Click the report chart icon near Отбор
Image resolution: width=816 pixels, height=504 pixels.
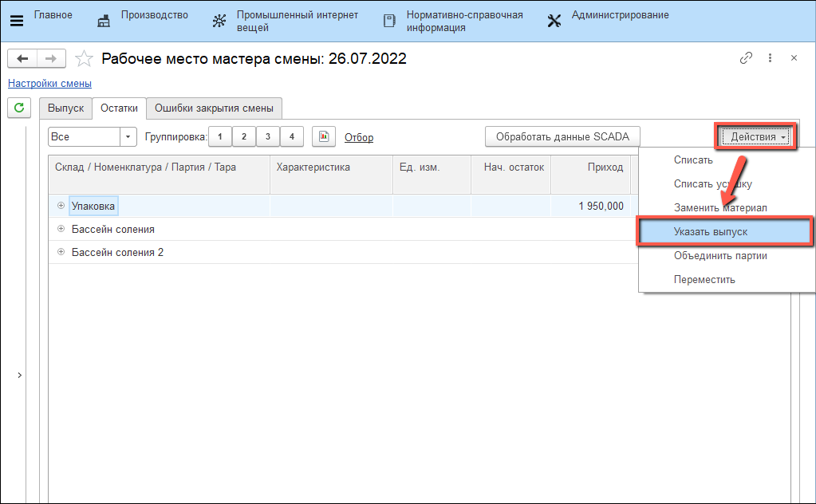click(x=323, y=137)
